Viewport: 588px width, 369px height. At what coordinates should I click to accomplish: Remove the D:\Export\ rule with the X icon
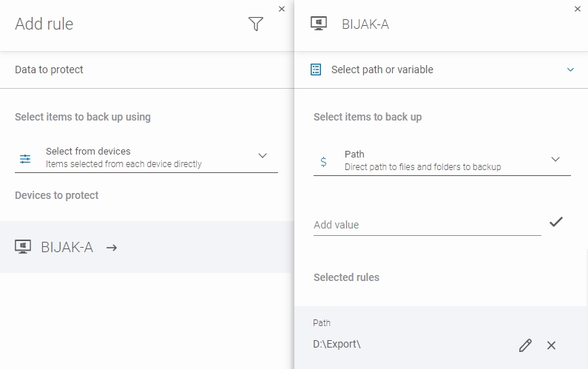tap(551, 345)
